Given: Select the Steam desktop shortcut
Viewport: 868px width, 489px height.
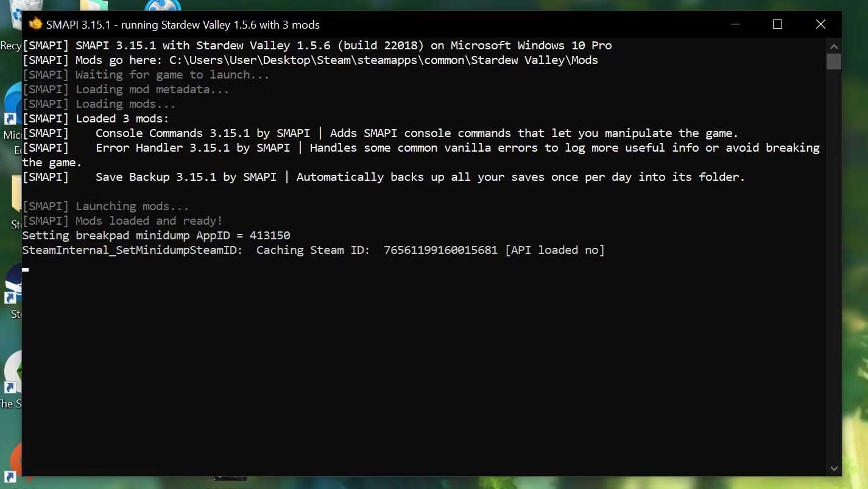Looking at the screenshot, I should click(x=13, y=286).
